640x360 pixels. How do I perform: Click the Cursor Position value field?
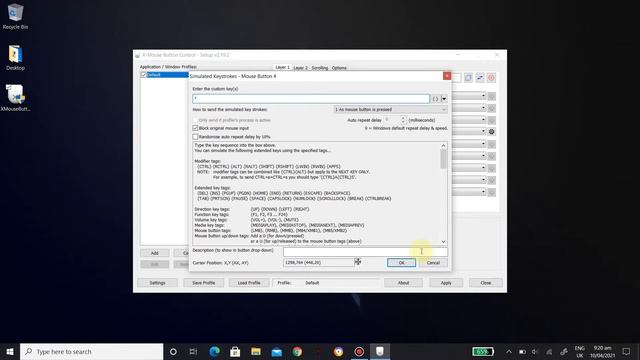[318, 262]
